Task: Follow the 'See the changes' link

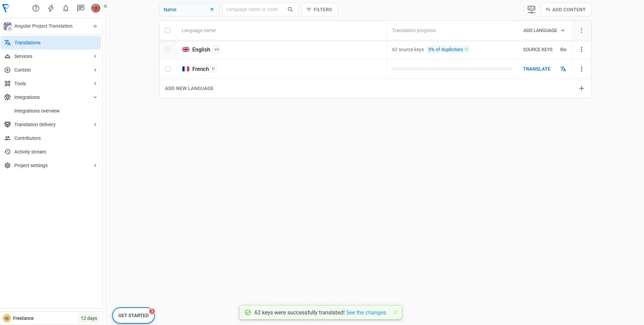Action: (366, 312)
